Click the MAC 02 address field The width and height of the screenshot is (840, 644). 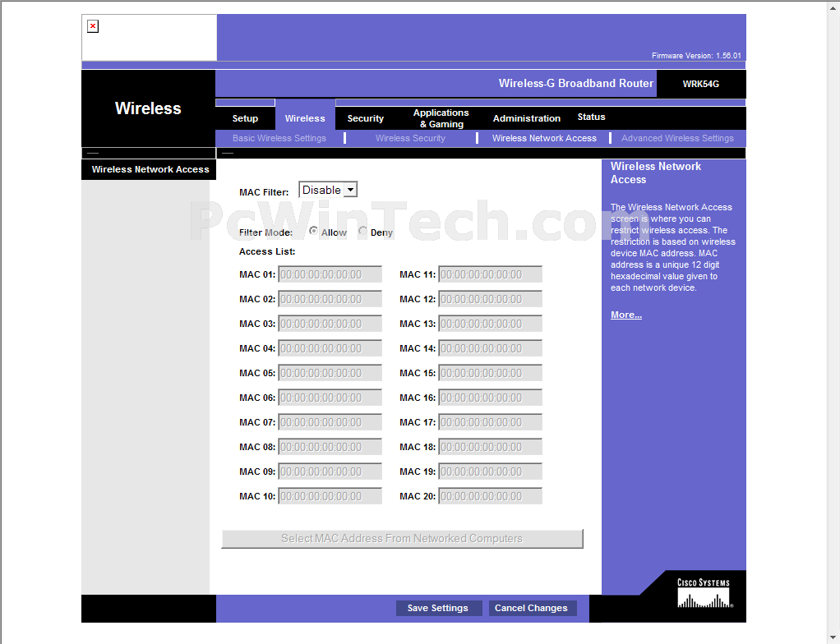pos(330,299)
